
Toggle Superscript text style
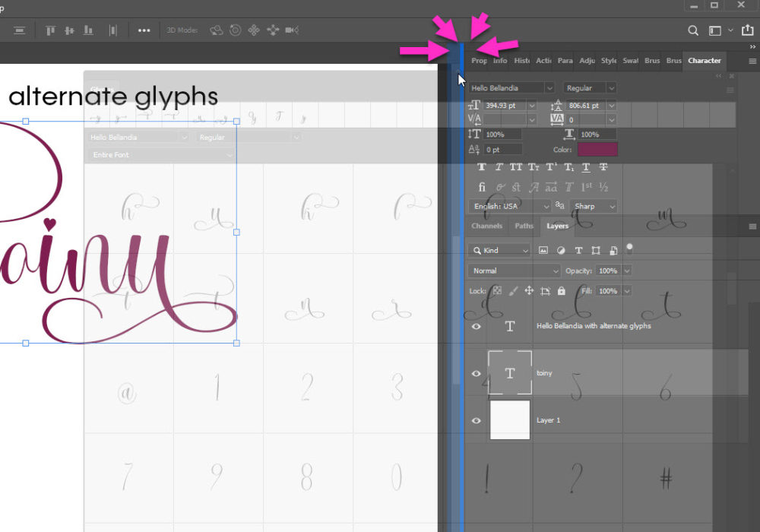click(551, 167)
